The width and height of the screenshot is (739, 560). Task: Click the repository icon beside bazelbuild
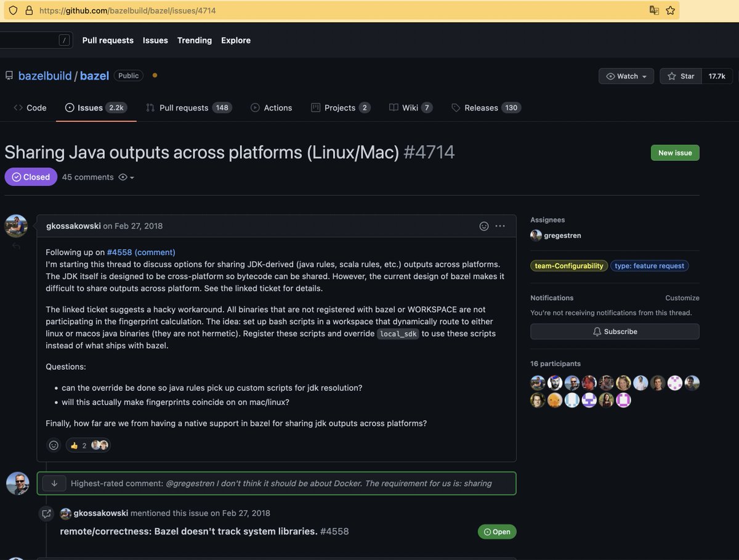9,76
